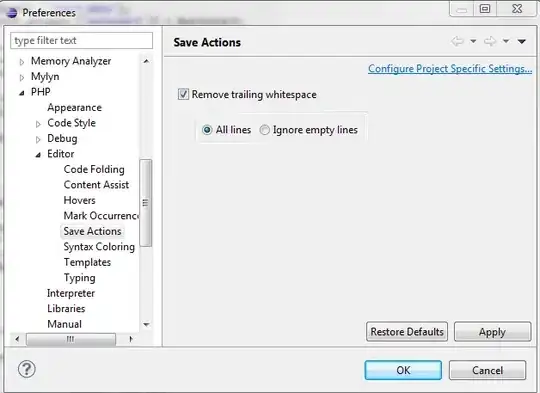Open the Content Assist preferences page
This screenshot has width=540, height=393.
tap(96, 185)
